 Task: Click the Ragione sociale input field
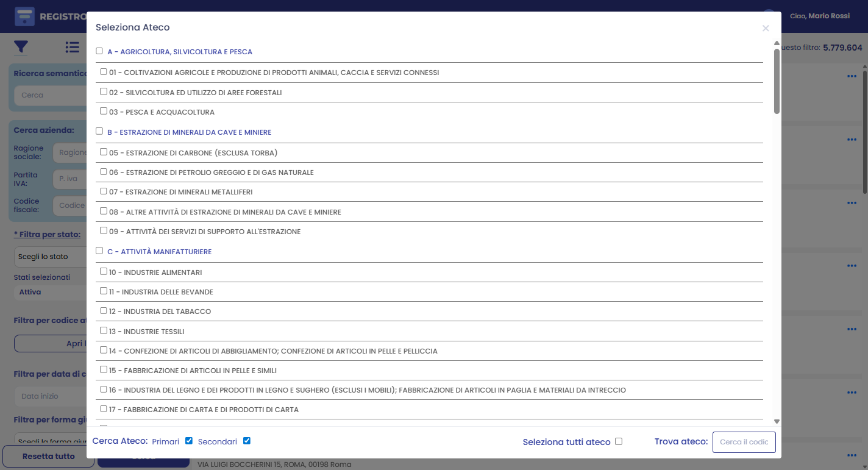70,152
